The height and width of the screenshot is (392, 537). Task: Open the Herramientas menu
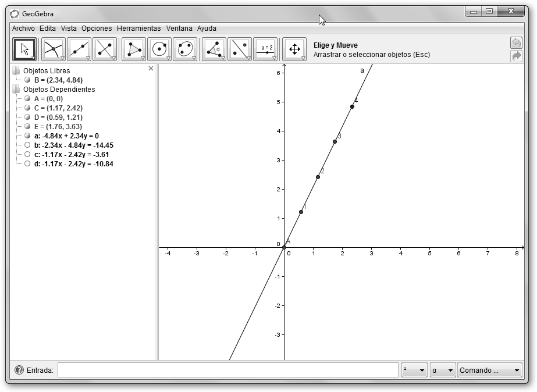[138, 28]
